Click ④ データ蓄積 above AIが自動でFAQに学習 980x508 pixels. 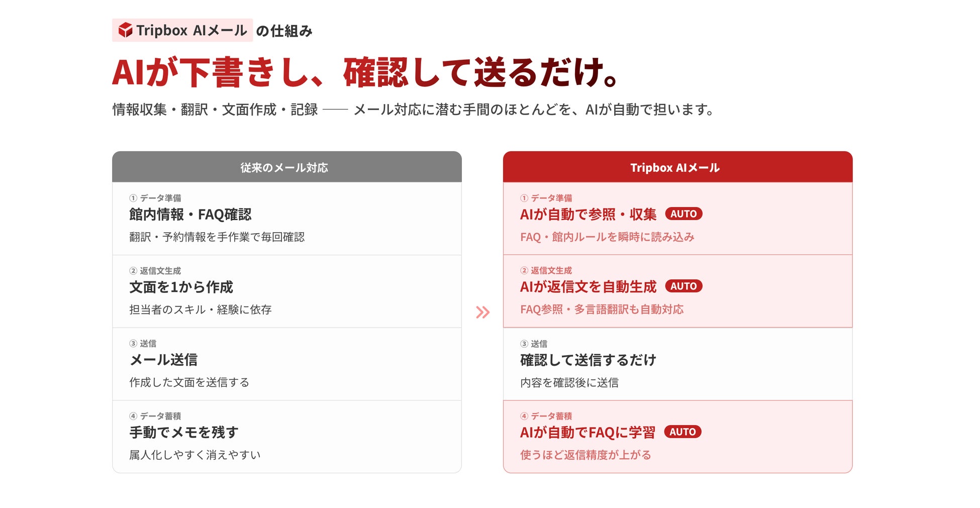(546, 416)
